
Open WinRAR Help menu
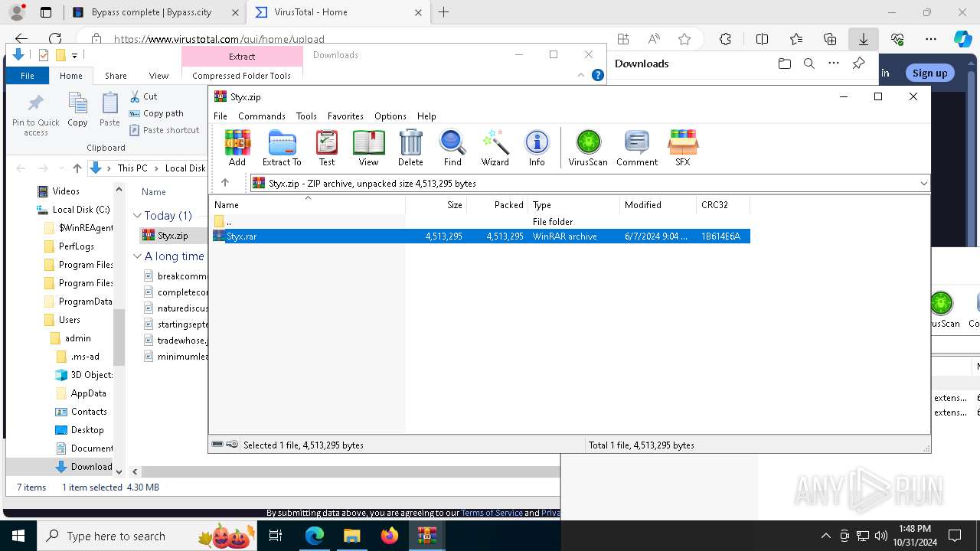426,116
